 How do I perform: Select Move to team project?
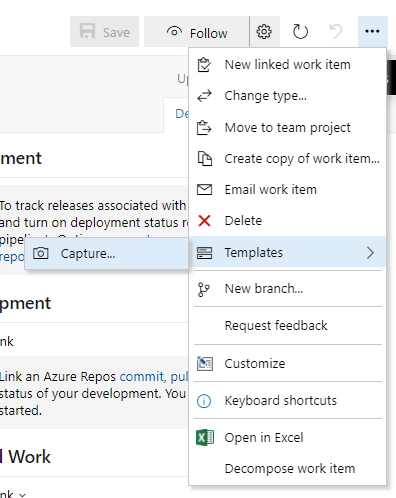287,128
